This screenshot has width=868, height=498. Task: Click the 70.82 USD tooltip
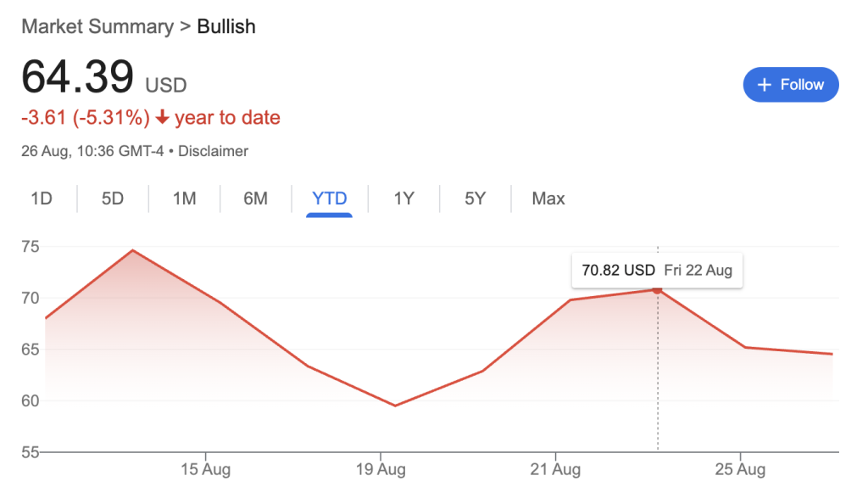click(657, 271)
